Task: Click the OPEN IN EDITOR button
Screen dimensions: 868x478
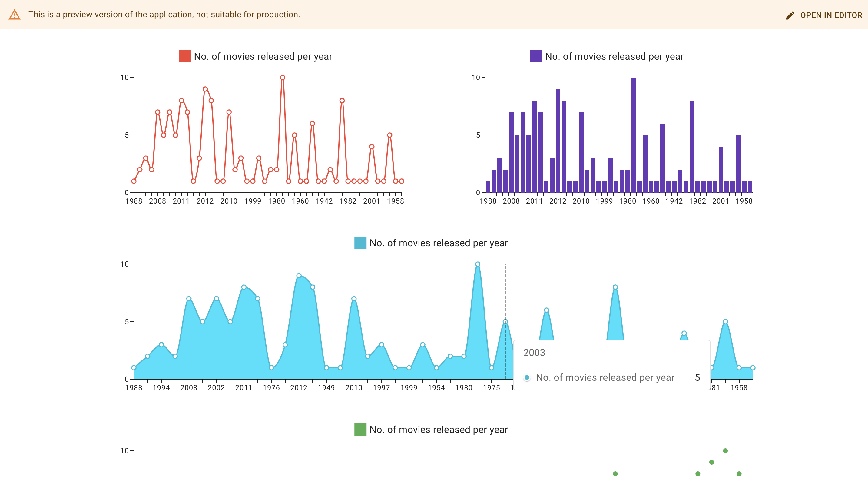Action: coord(823,15)
